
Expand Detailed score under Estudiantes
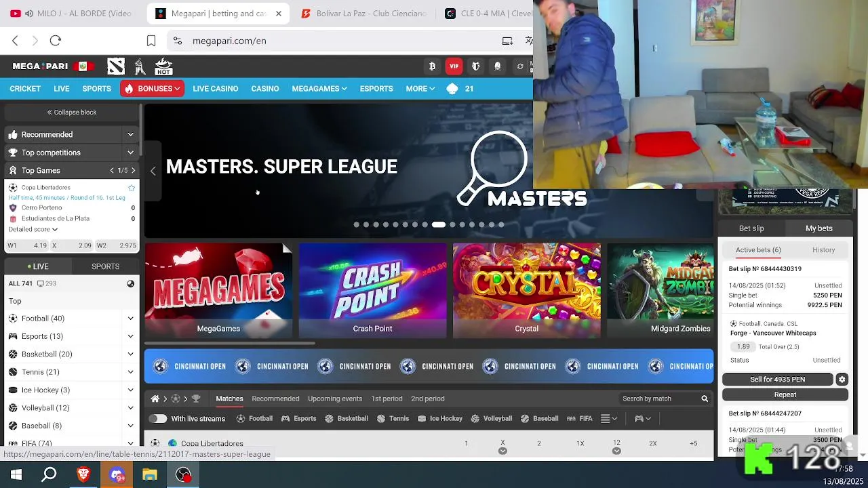33,229
